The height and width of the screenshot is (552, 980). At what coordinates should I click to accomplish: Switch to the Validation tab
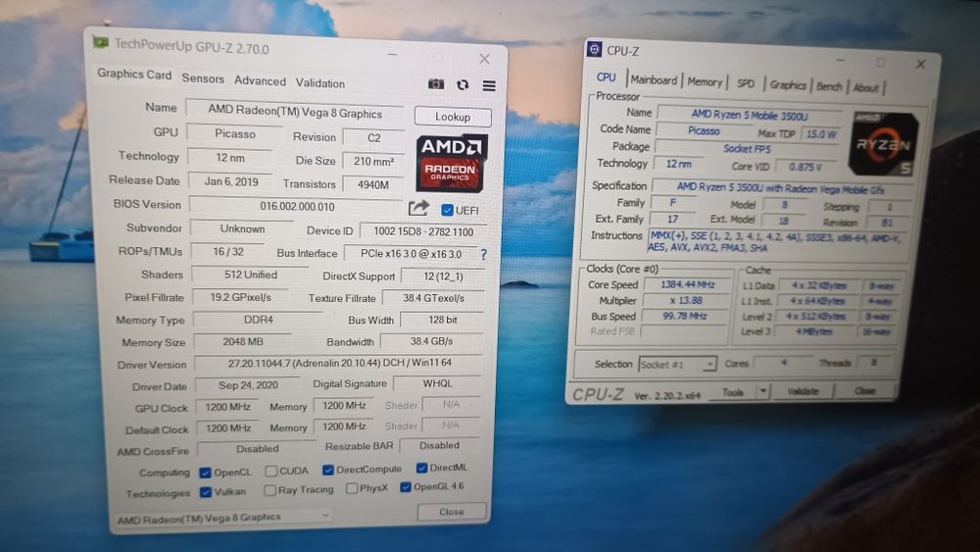320,83
